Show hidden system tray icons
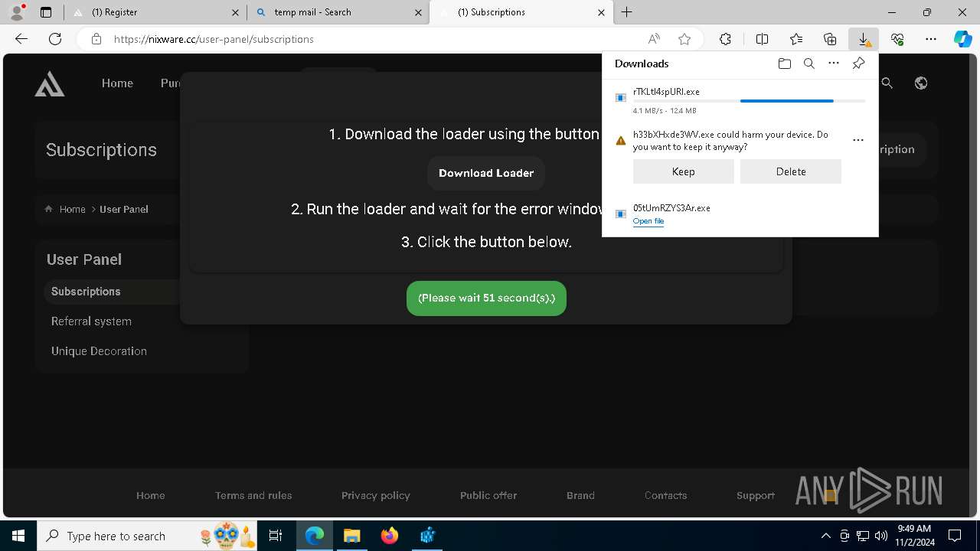The image size is (980, 551). [825, 536]
